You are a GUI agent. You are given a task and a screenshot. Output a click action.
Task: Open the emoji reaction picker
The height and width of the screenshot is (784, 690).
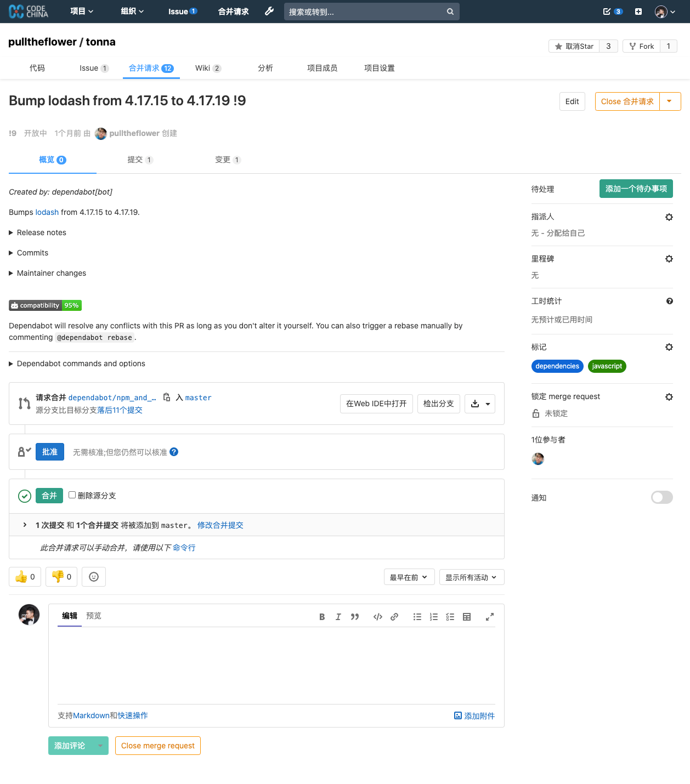[94, 577]
